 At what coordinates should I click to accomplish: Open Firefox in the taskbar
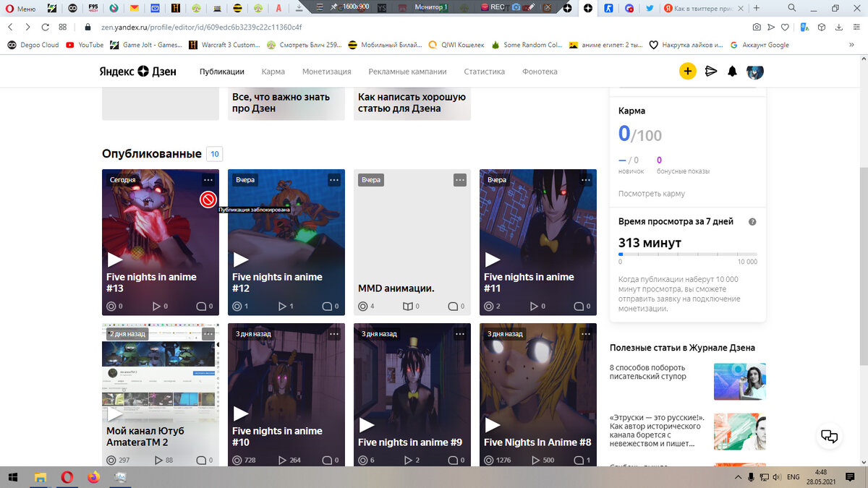pyautogui.click(x=93, y=477)
